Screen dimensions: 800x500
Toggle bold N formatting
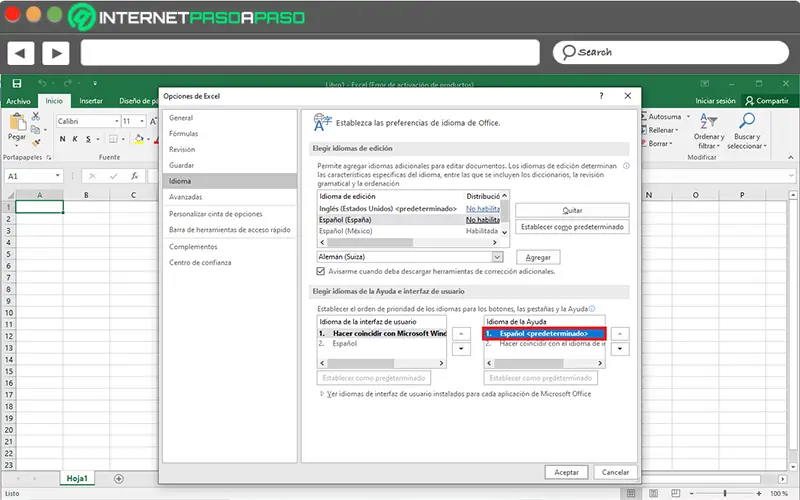coord(62,139)
